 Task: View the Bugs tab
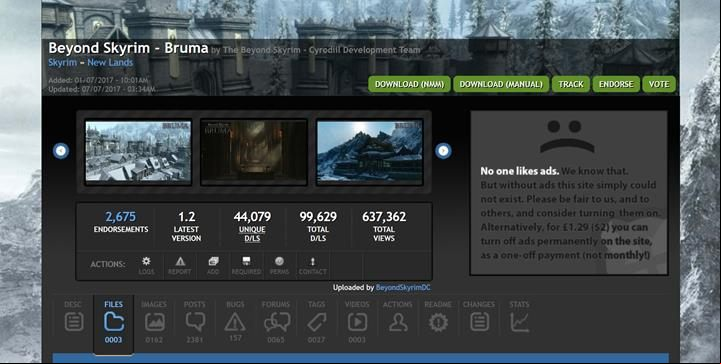click(x=235, y=322)
